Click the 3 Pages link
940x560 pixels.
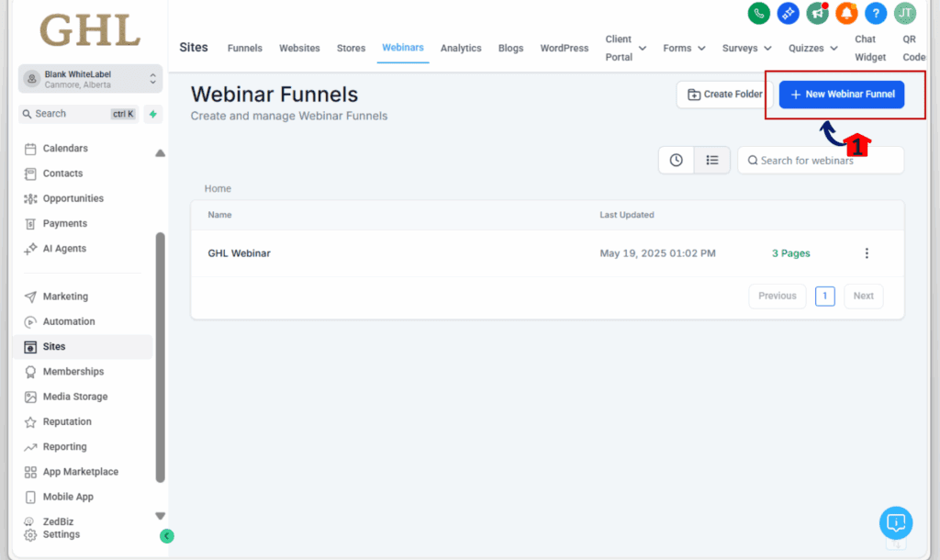point(790,253)
